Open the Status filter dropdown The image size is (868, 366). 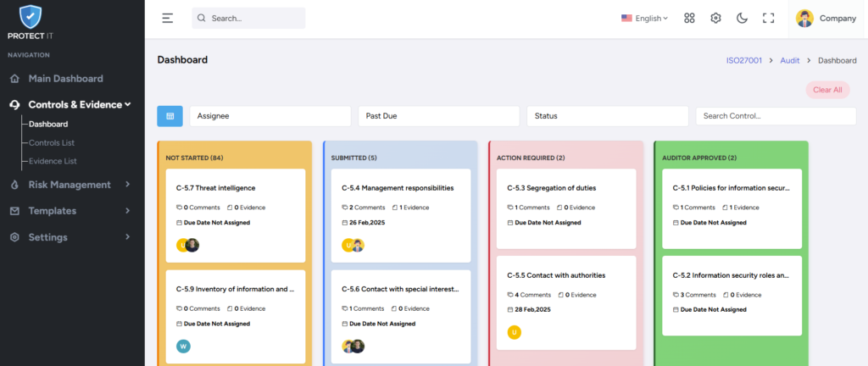(607, 116)
